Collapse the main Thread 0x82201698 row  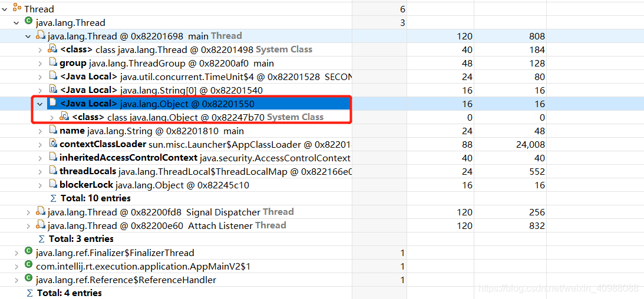pyautogui.click(x=28, y=36)
